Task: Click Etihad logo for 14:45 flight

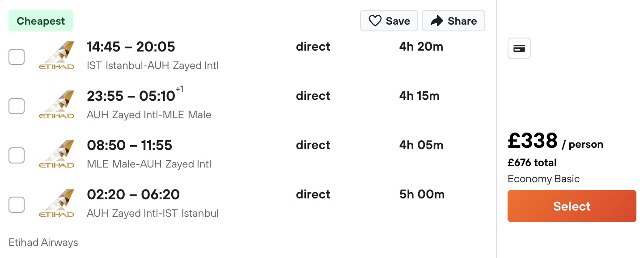Action: (x=56, y=56)
